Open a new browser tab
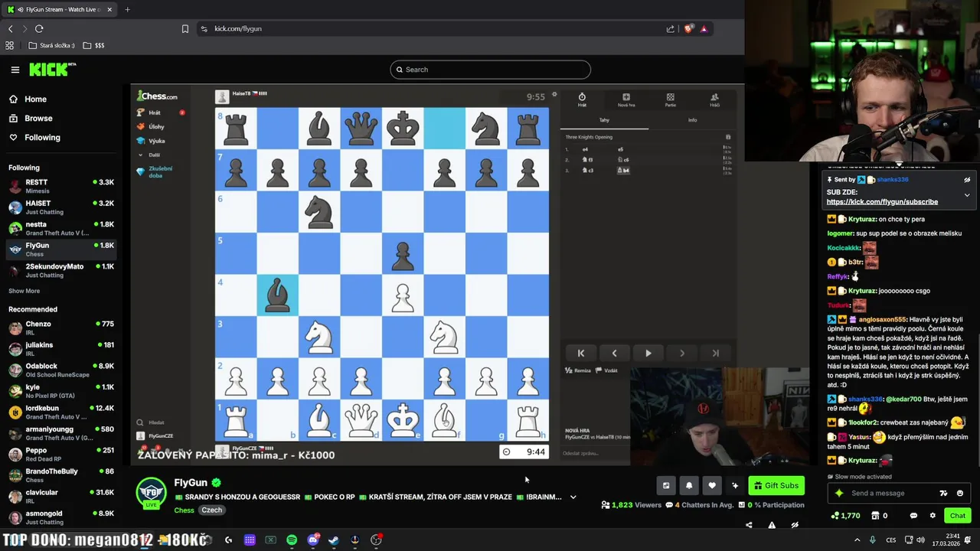Screen dimensions: 980x551 [127, 9]
